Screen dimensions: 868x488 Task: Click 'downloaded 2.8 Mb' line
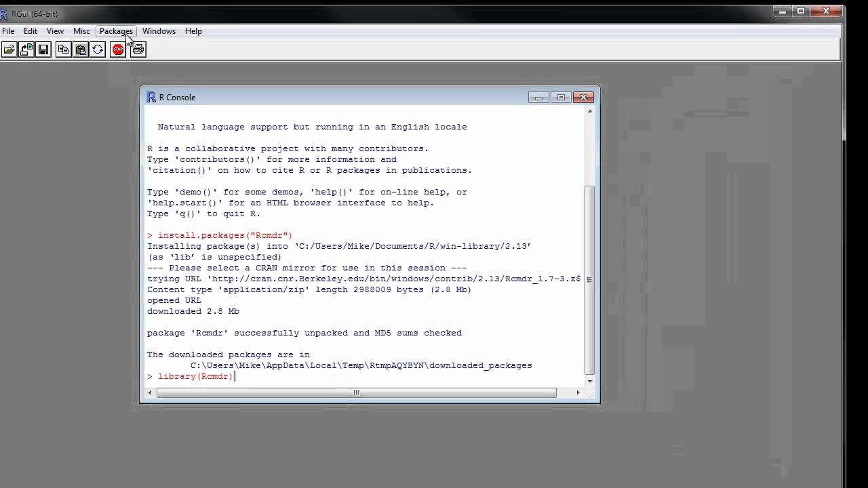coord(193,311)
